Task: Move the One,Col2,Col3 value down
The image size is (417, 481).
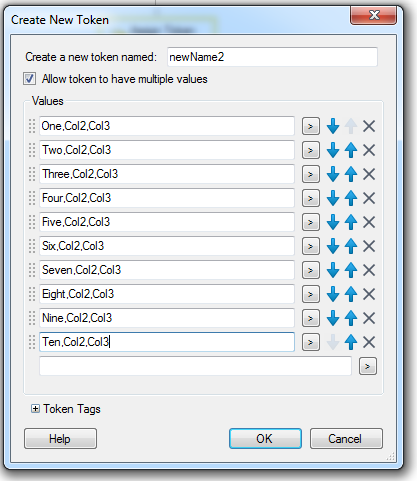Action: tap(333, 126)
